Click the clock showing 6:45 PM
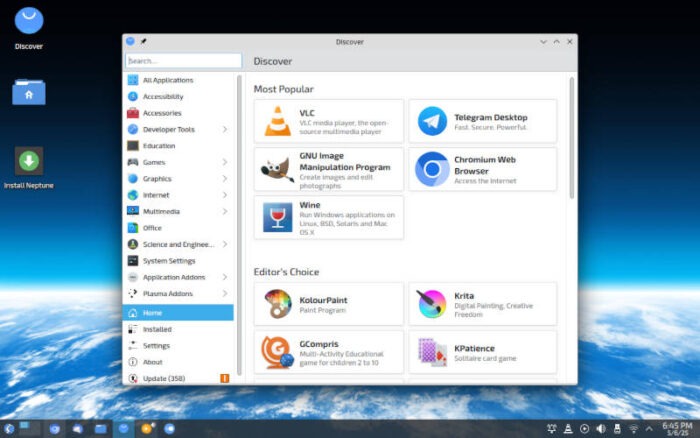 point(677,429)
